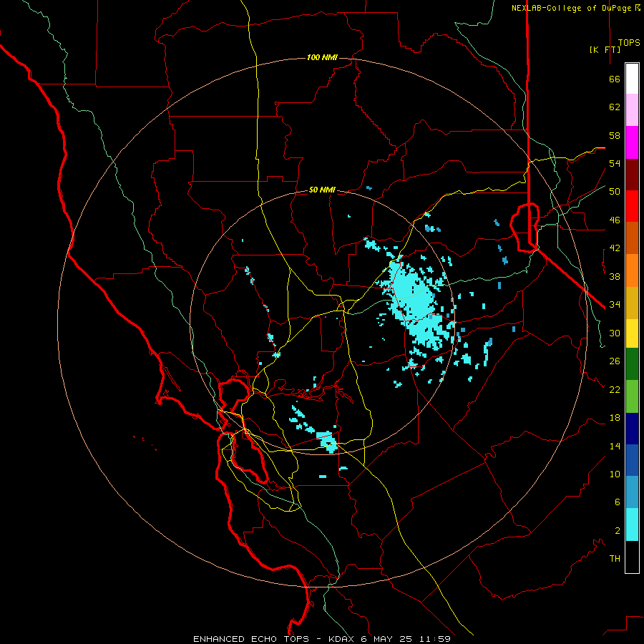Select the lighter orange legend swatch near 38
The image size is (644, 644).
tap(632, 270)
